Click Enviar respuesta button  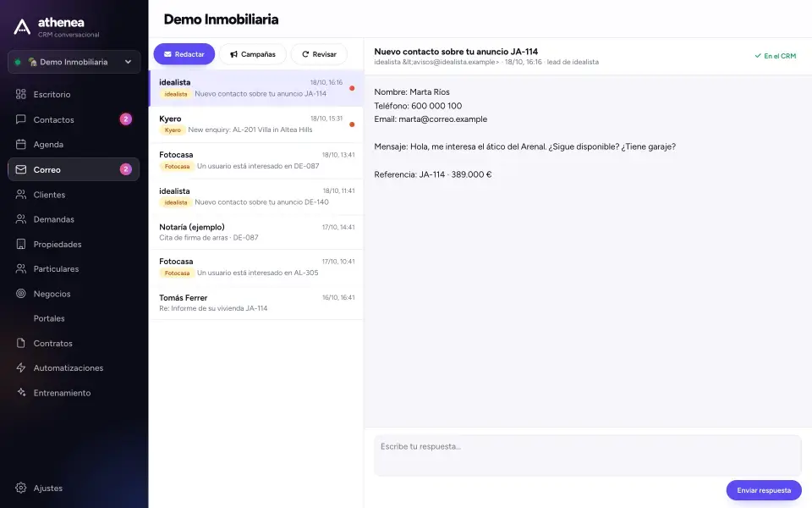pyautogui.click(x=764, y=490)
